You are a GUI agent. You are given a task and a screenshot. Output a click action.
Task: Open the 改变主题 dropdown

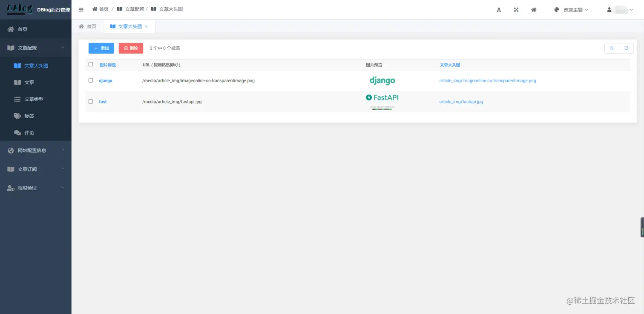click(x=571, y=10)
